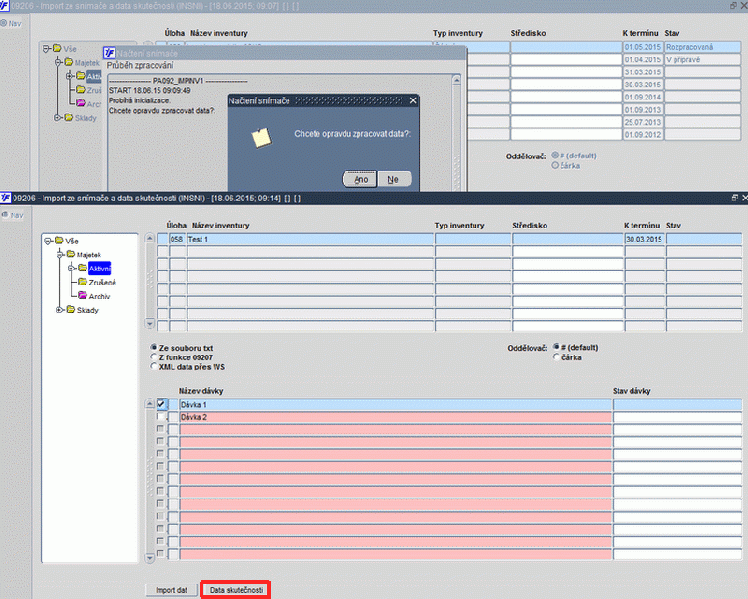Click the Ne button in dialog

394,179
